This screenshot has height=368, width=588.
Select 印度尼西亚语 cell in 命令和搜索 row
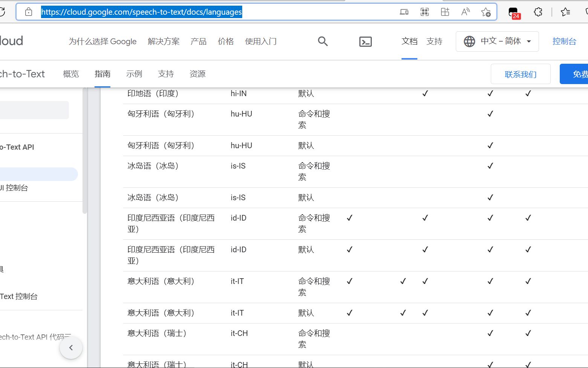click(x=171, y=224)
